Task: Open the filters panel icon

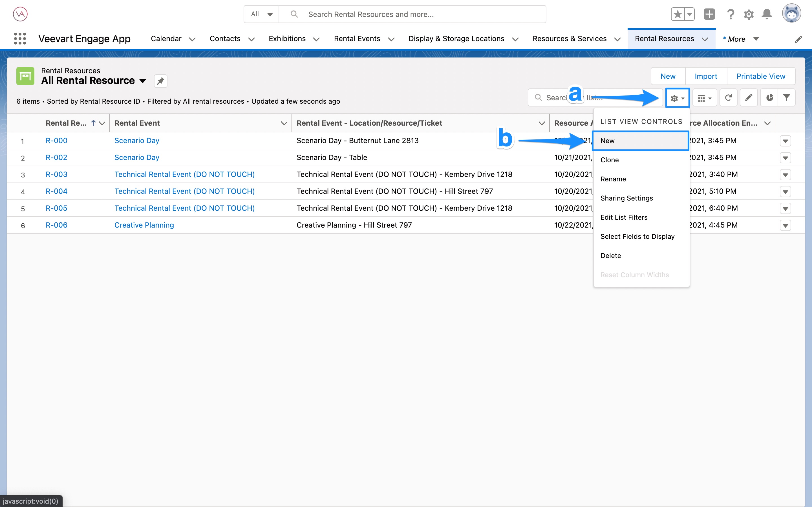Action: click(x=787, y=97)
